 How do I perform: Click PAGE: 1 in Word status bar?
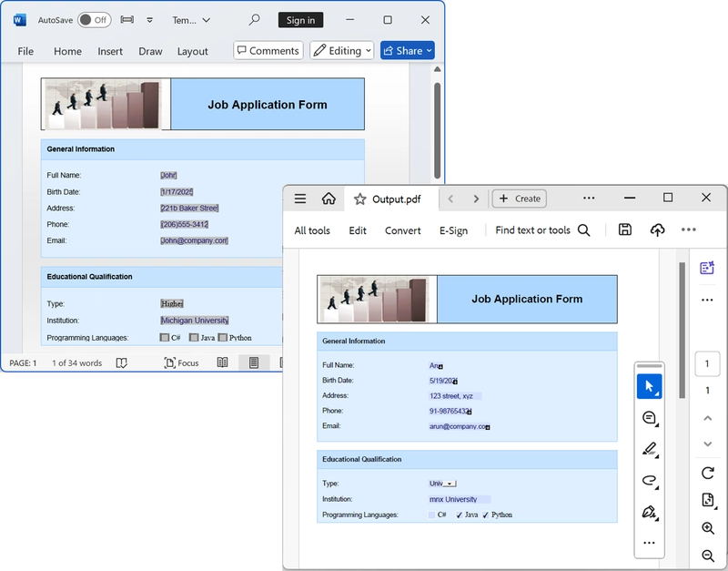tap(23, 362)
